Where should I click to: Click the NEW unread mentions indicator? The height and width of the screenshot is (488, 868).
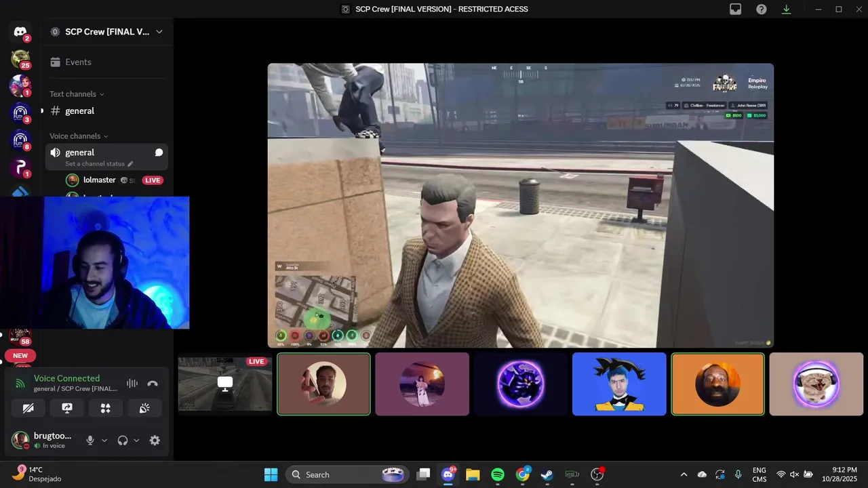[20, 356]
